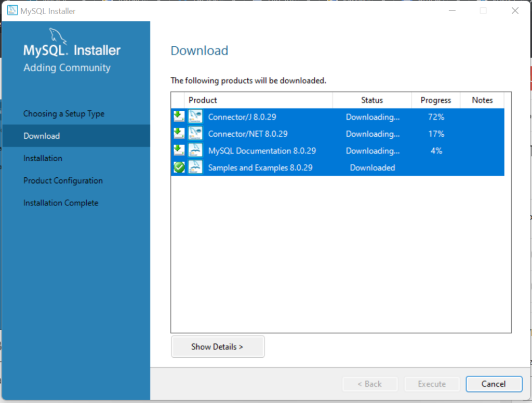Select the Connector/NET 8.0.29 row name
Image resolution: width=532 pixels, height=403 pixels.
(248, 134)
